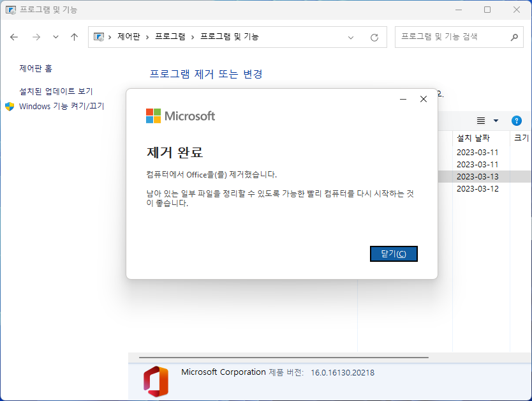Expand the address bar history dropdown
532x401 pixels.
(351, 37)
